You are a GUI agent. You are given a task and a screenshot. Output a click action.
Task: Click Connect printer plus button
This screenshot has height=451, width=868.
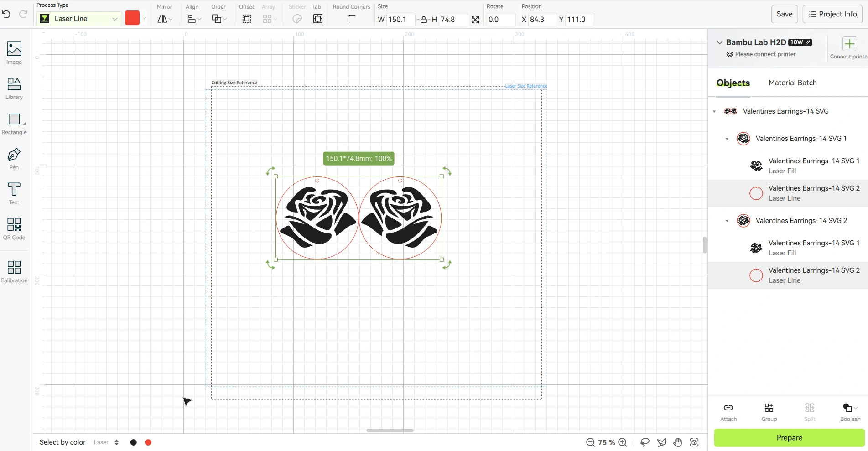tap(849, 44)
